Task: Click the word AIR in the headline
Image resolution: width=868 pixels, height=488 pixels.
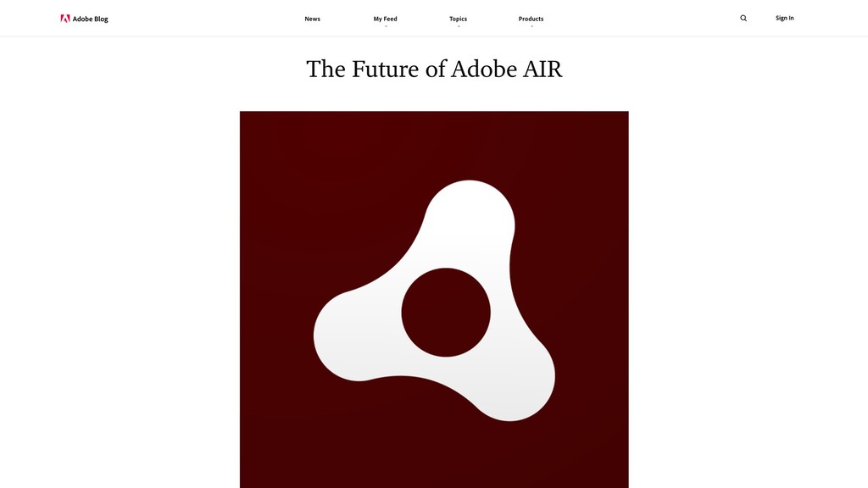Action: 543,69
